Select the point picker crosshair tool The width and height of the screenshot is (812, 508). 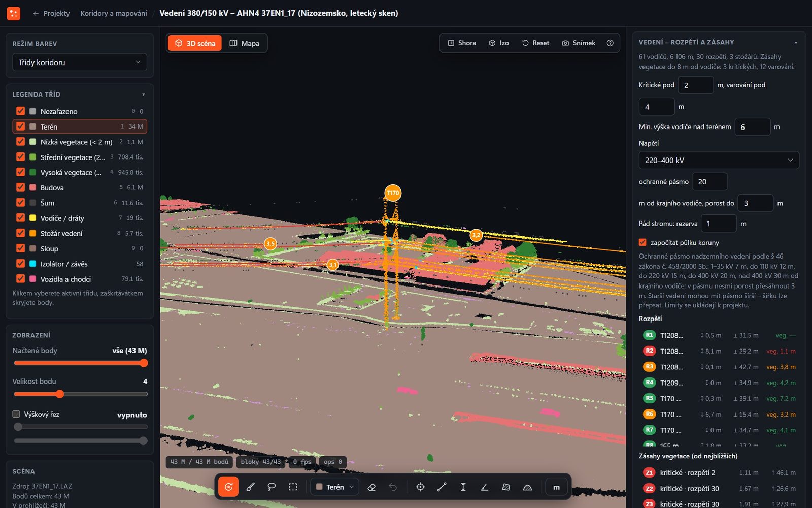point(420,487)
